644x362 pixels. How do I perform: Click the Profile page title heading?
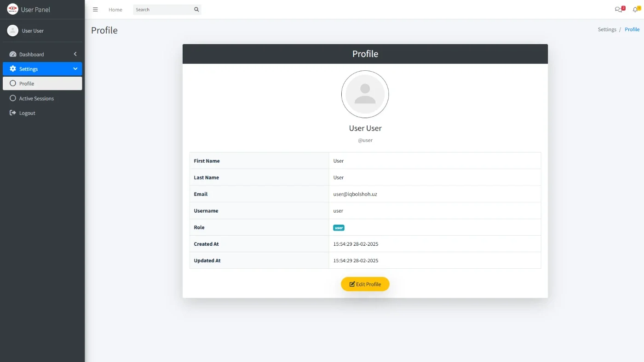click(x=104, y=30)
